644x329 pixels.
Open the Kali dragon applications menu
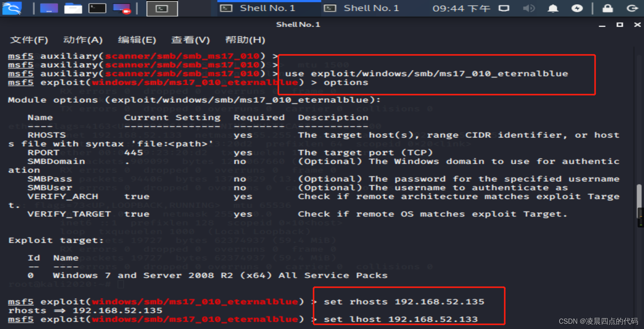click(x=12, y=8)
